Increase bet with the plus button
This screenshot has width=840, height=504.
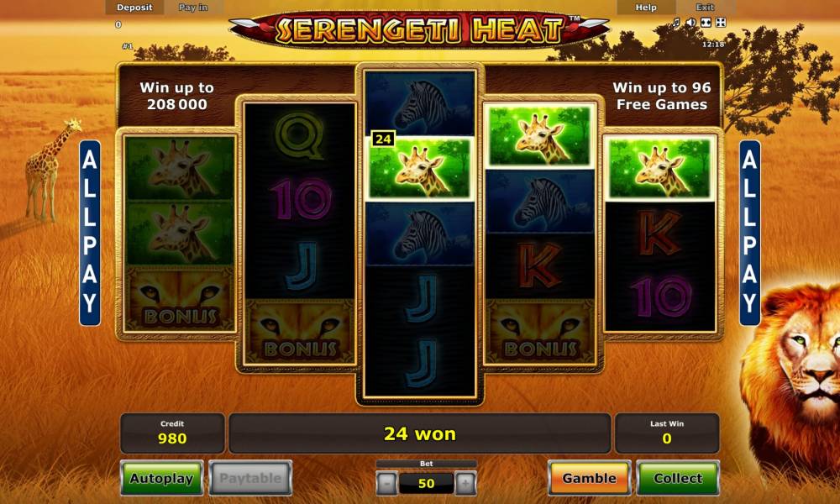tap(465, 484)
